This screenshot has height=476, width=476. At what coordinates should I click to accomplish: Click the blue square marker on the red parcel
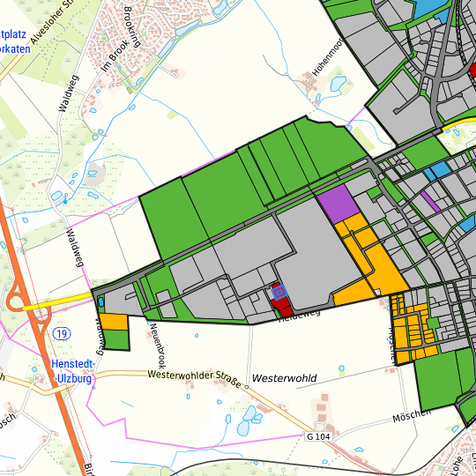coord(279,293)
